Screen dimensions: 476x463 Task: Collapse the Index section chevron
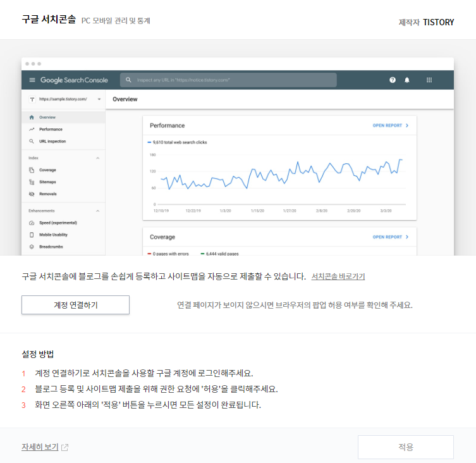pos(98,158)
